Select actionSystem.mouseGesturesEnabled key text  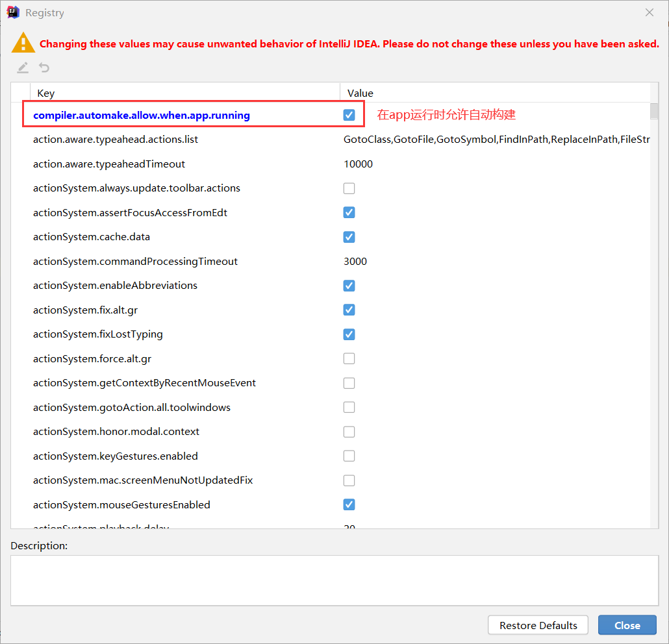(x=121, y=505)
